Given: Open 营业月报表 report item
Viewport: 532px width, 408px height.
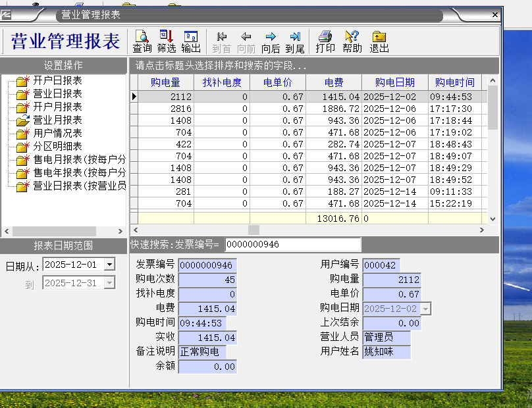Looking at the screenshot, I should click(57, 120).
